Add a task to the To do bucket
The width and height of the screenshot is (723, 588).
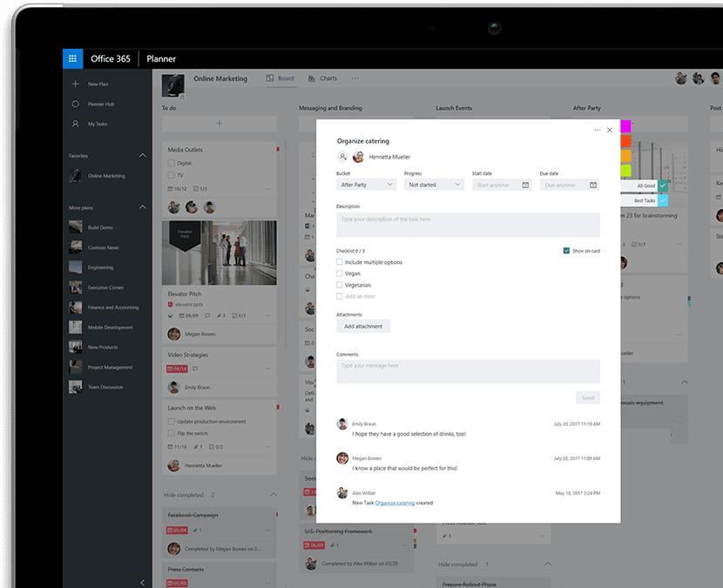pyautogui.click(x=220, y=124)
